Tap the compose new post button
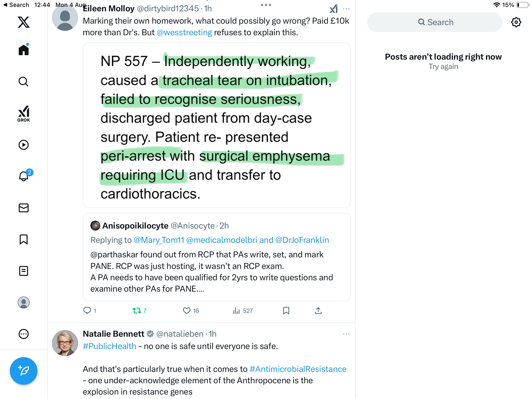Image resolution: width=532 pixels, height=399 pixels. pos(24,371)
